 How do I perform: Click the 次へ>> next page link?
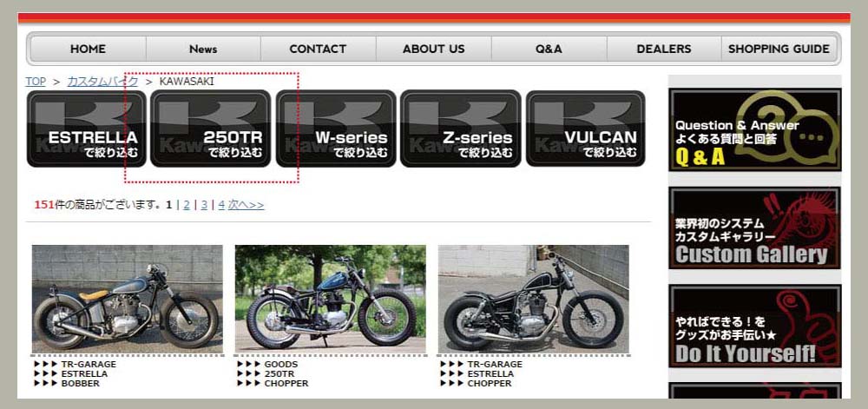(246, 205)
